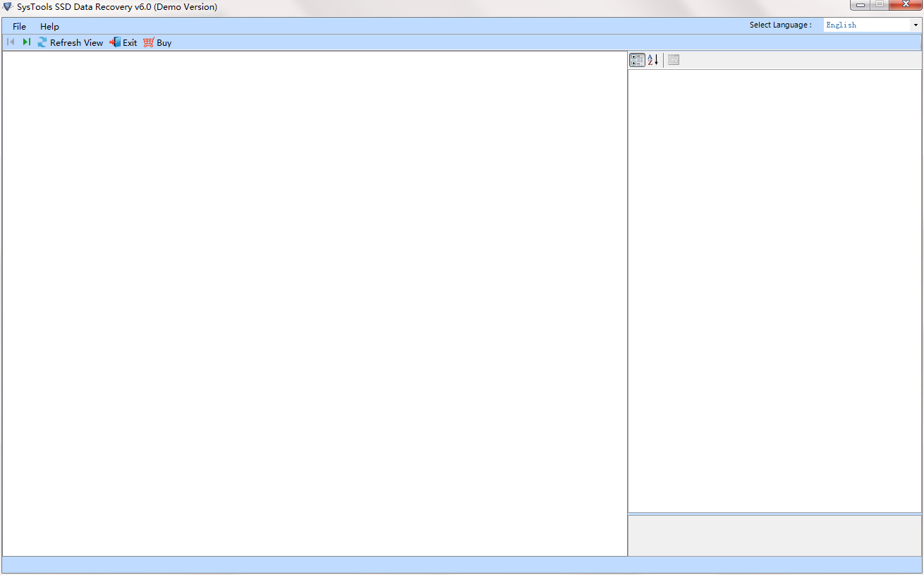
Task: Click the "Select Language :" label
Action: pos(780,25)
